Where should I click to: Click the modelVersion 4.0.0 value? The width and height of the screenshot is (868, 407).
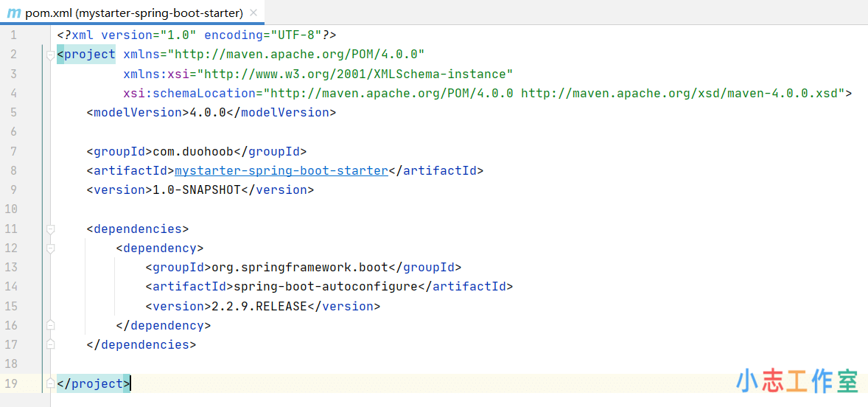207,112
